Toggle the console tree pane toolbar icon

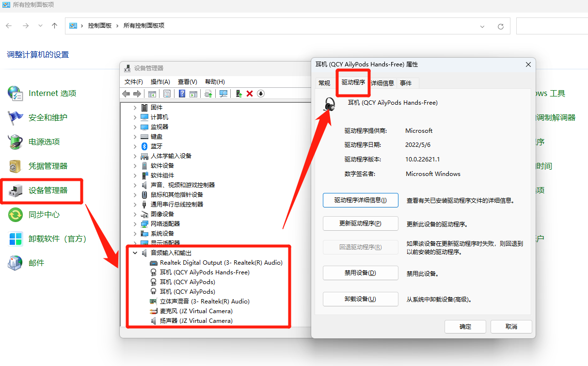point(152,94)
